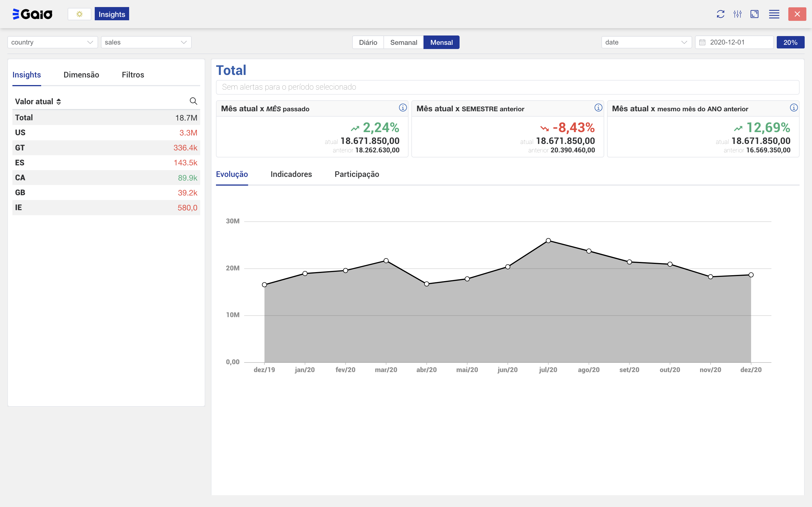Click the 20% button

pyautogui.click(x=790, y=43)
